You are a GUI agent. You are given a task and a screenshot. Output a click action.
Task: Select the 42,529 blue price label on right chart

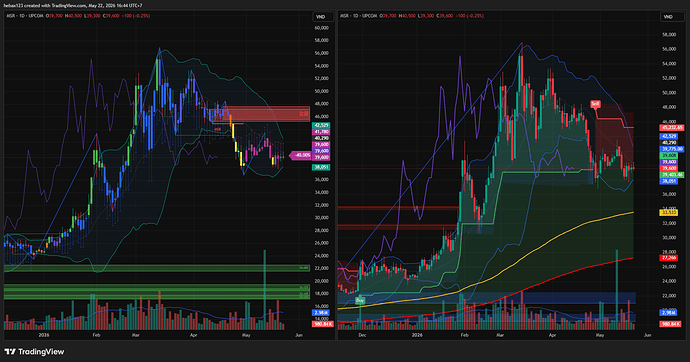(668, 136)
